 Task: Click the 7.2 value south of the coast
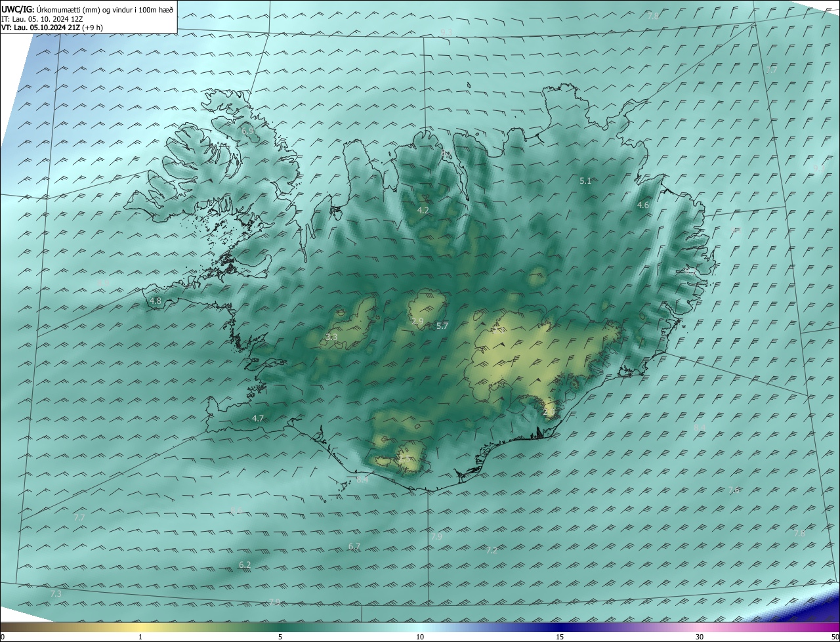(x=492, y=551)
